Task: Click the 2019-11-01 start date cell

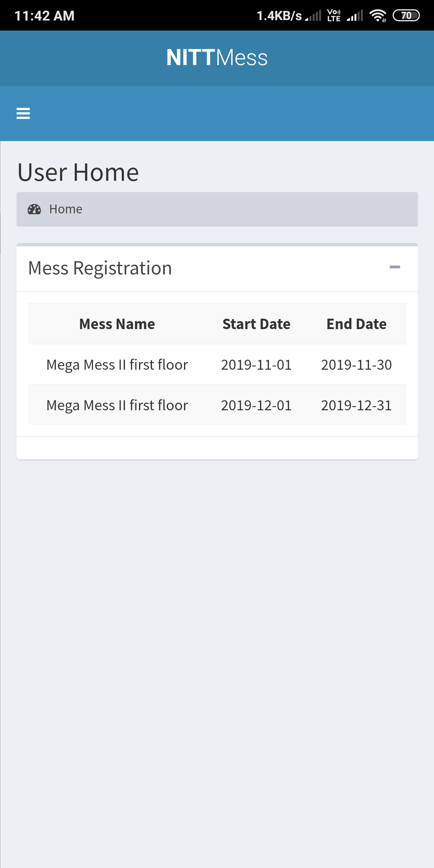Action: 256,365
